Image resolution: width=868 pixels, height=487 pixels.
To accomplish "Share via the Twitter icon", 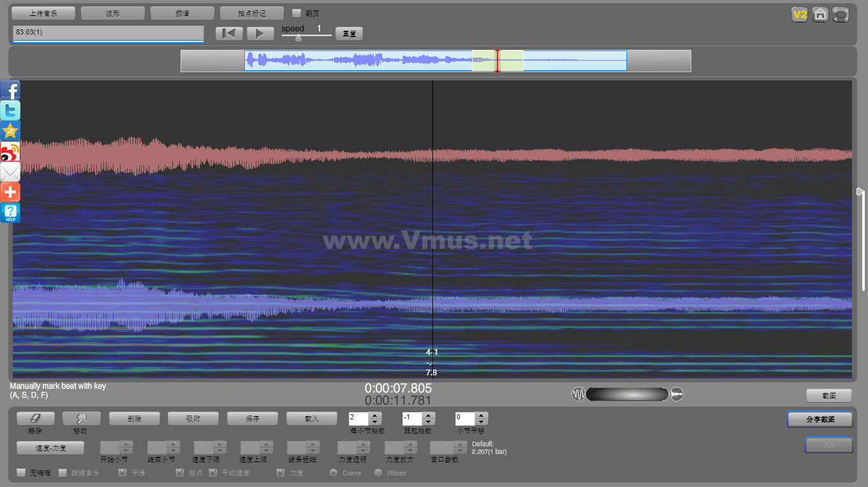I will [x=10, y=110].
